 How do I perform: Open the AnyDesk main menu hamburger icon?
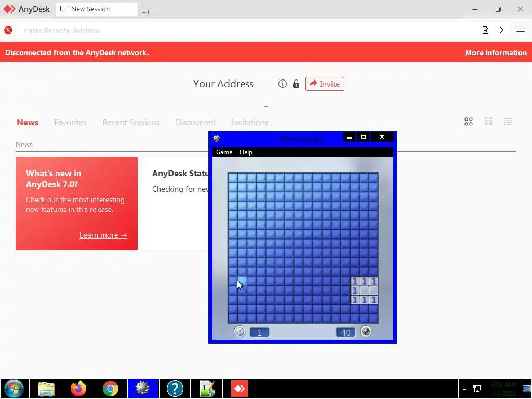[520, 30]
